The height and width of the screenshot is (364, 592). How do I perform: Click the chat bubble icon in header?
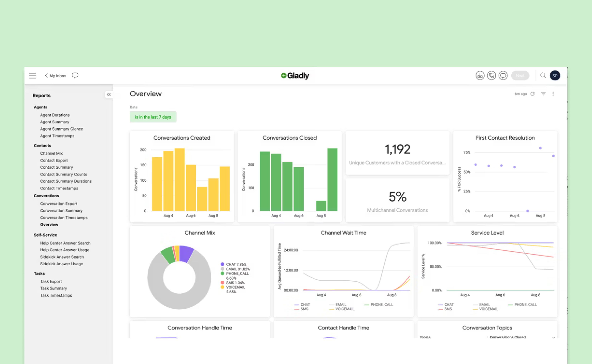[x=503, y=76]
